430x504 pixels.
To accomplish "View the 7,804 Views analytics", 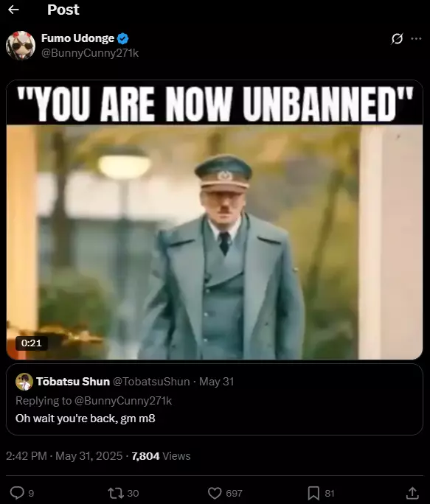I will point(161,456).
